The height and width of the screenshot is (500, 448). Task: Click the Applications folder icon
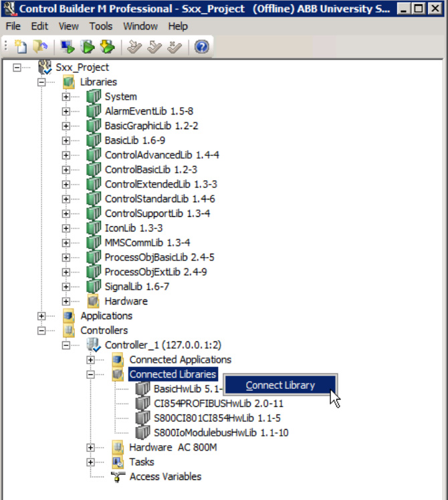[x=69, y=316]
